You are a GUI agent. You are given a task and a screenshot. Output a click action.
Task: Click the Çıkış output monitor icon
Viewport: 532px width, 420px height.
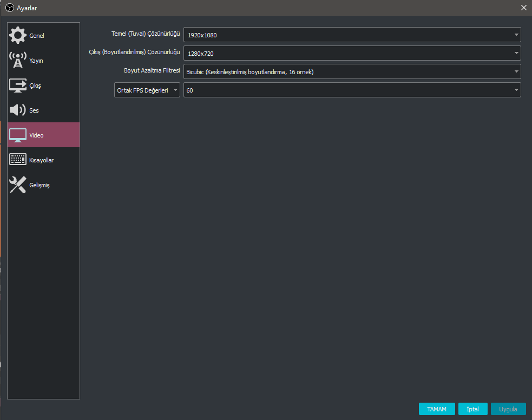tap(18, 85)
